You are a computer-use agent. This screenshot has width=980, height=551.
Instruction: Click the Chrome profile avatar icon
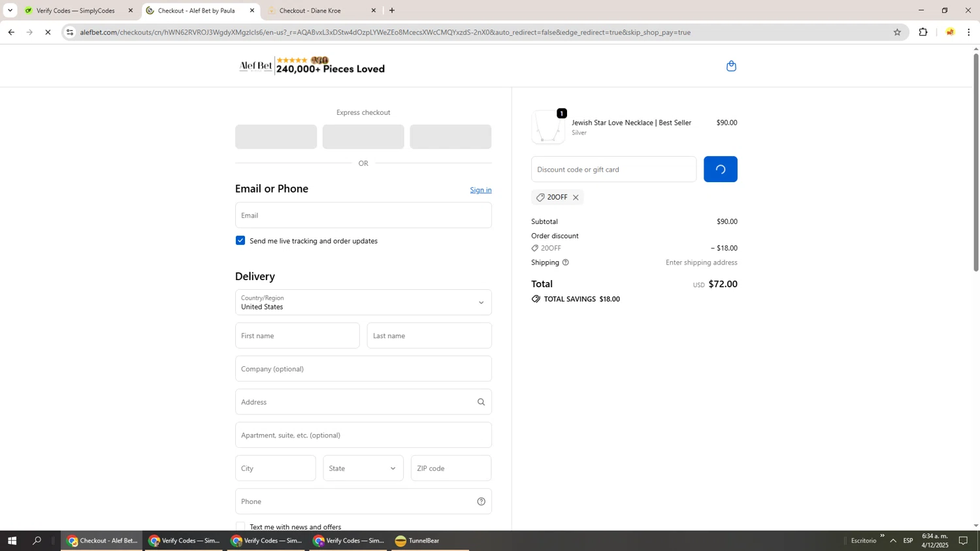pos(950,32)
